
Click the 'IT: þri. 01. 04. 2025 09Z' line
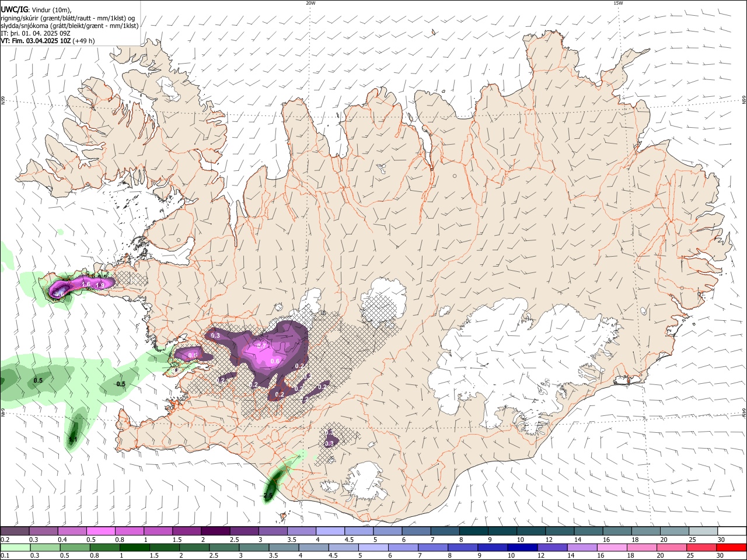[36, 33]
